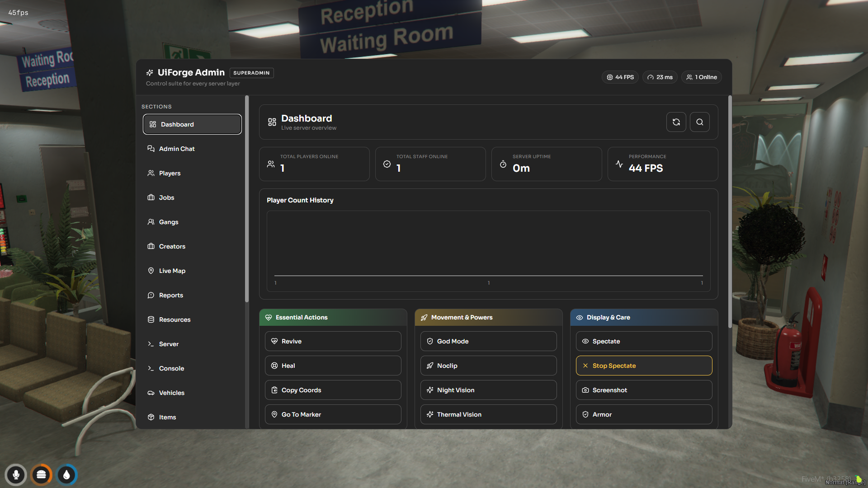Click the Total Staff Online check icon

tap(387, 164)
